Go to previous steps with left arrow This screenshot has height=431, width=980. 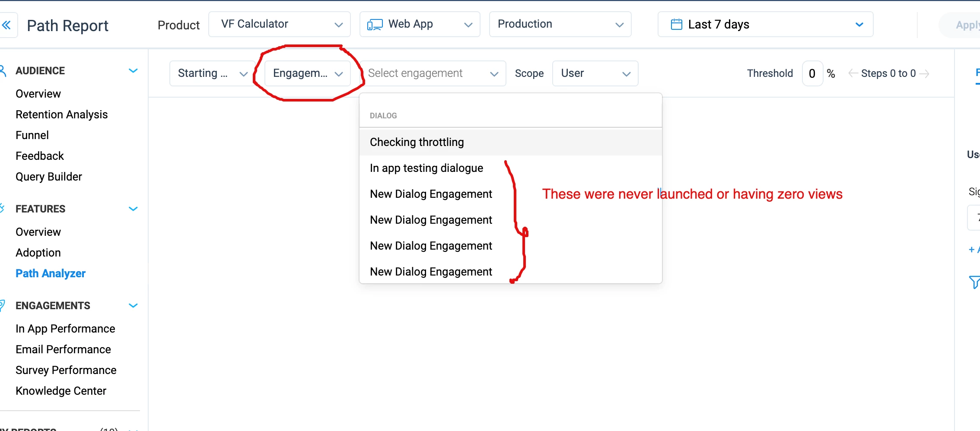coord(853,73)
